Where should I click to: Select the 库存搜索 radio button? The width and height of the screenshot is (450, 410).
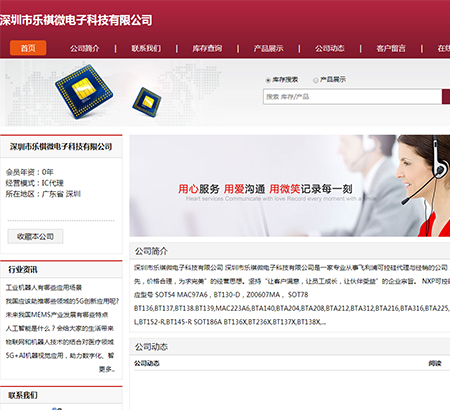(268, 80)
